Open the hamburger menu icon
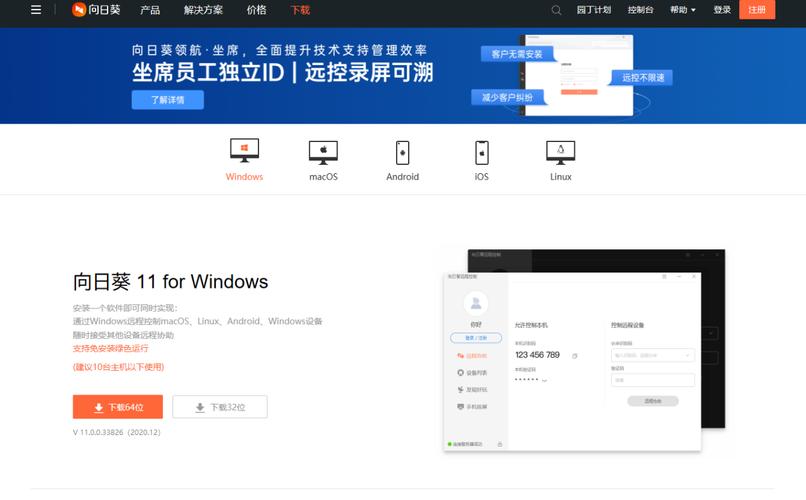Screen dimensions: 806x500 pyautogui.click(x=36, y=10)
